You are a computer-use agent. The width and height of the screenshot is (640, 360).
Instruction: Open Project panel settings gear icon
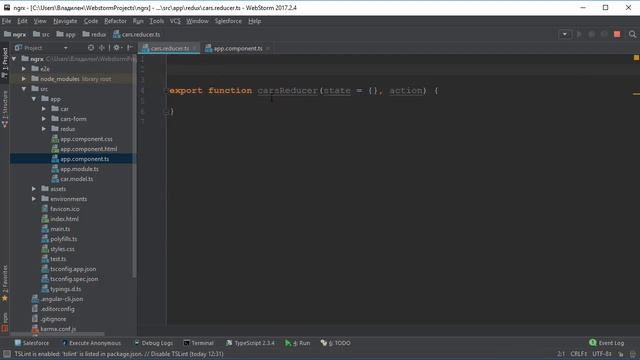pyautogui.click(x=117, y=48)
